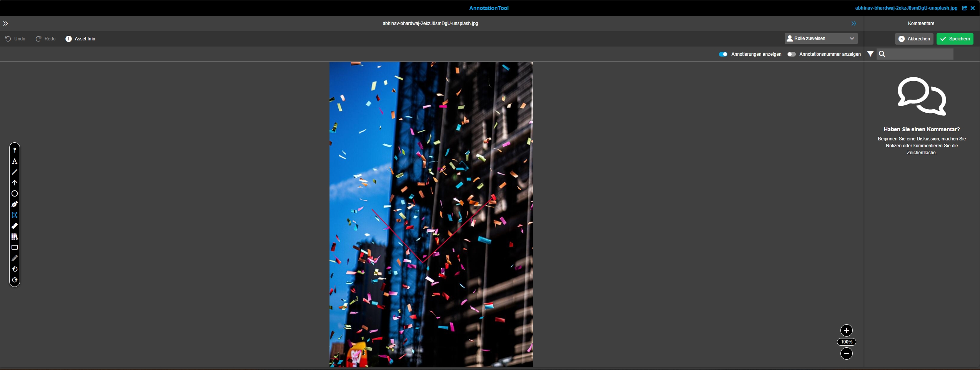Close the Annotation Tool with the X
The height and width of the screenshot is (370, 980).
[x=973, y=8]
